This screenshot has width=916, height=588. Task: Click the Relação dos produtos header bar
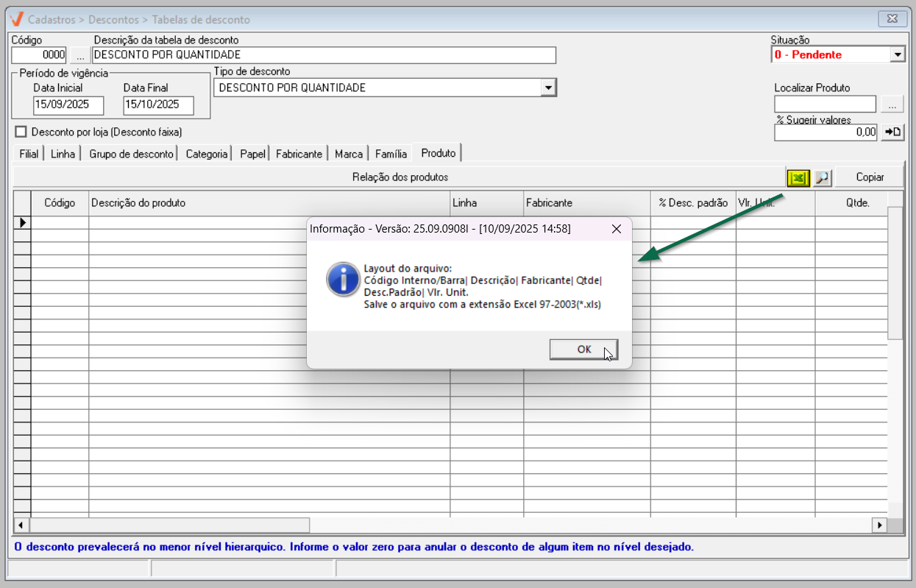(x=400, y=177)
